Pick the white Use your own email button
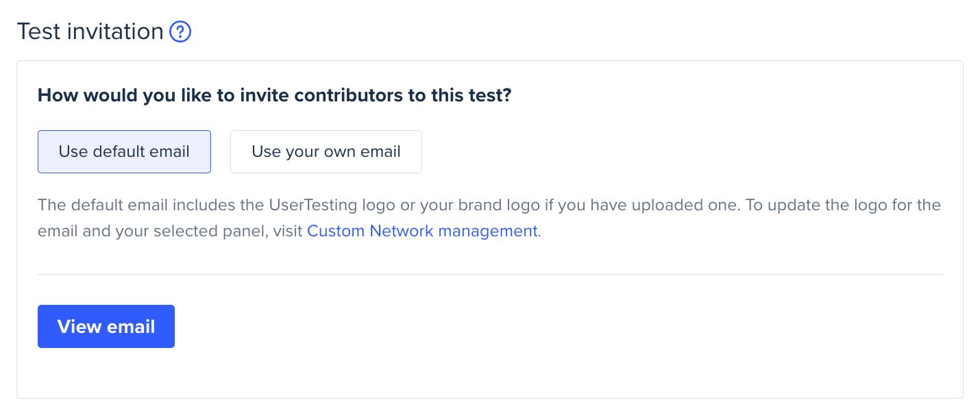Viewport: 980px width, 411px height. 326,151
